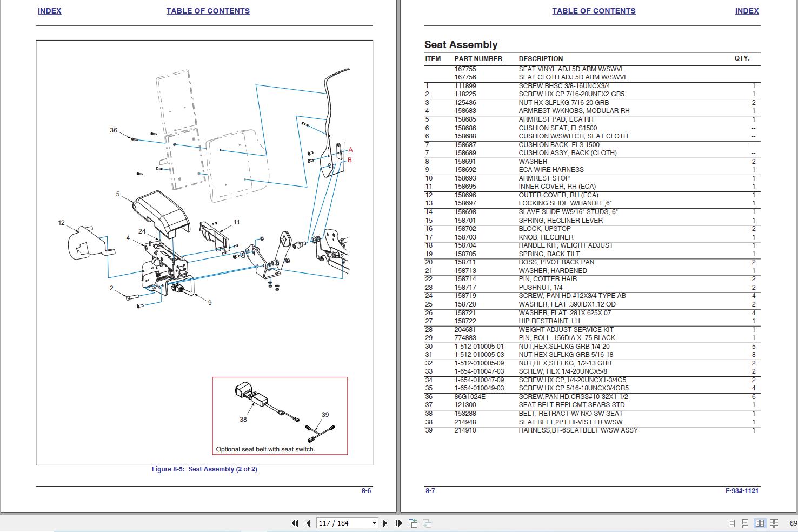Viewport: 798px width, 532px height.
Task: Click description ARMREST W/KNOBS, MODULAR RH
Action: tap(574, 111)
